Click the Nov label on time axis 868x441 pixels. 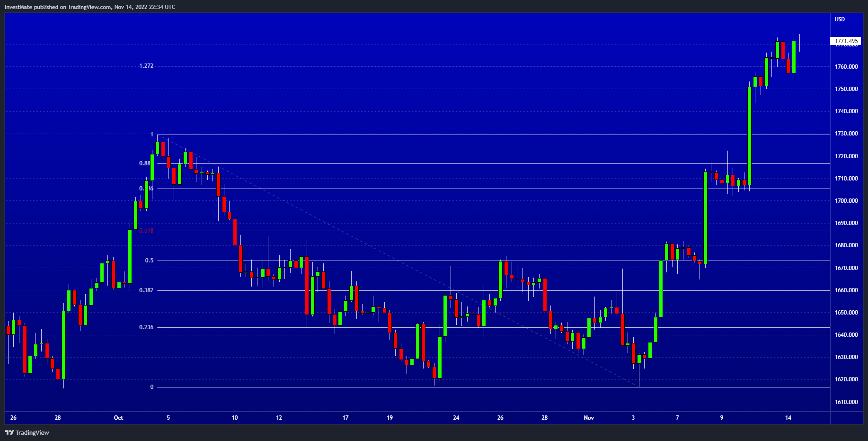(x=589, y=418)
